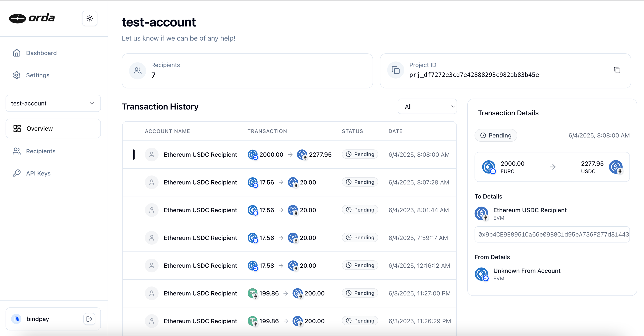Click the Unknown From Account label

point(527,271)
